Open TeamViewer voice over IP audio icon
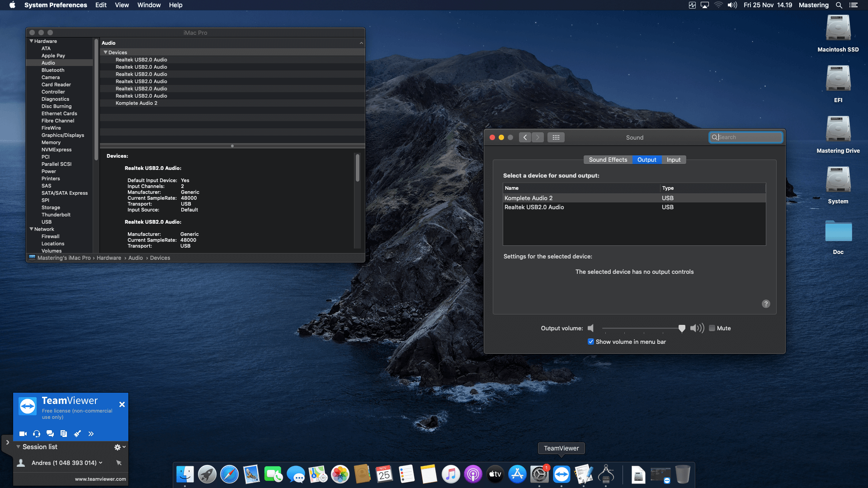Viewport: 868px width, 488px height. (x=36, y=433)
